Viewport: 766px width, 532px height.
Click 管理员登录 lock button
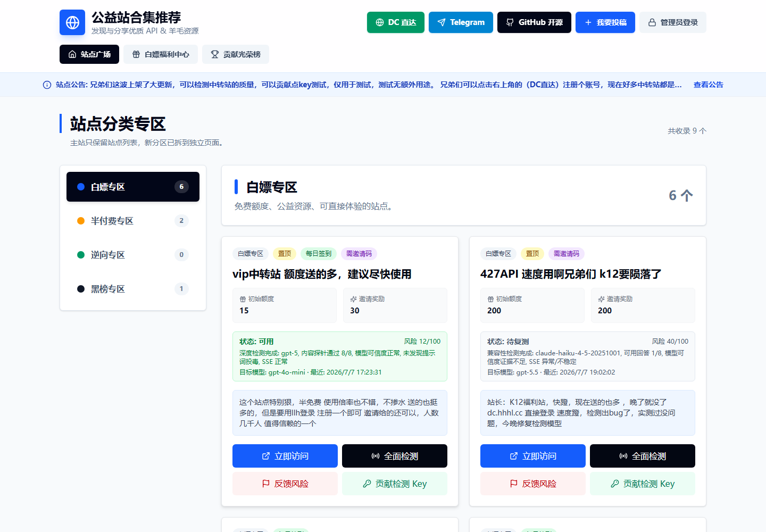click(x=673, y=22)
